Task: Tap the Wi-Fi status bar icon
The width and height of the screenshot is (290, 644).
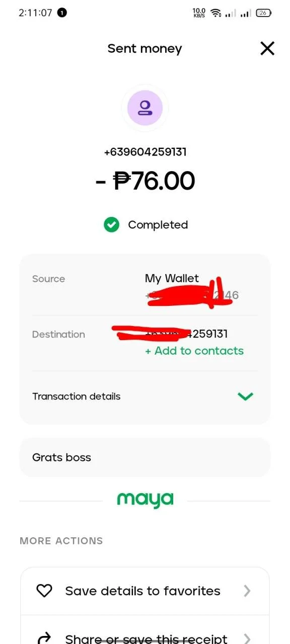Action: [x=216, y=13]
